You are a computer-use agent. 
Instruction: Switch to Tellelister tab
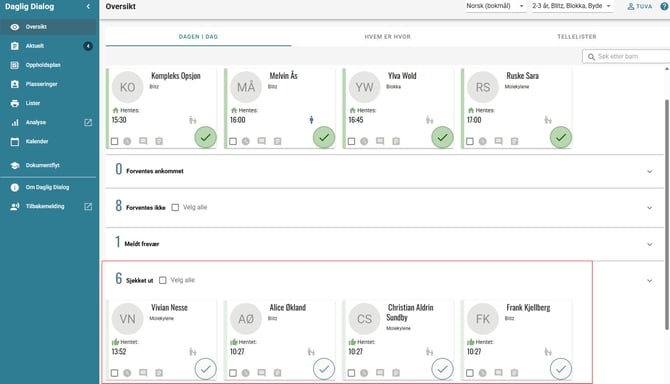[x=576, y=37]
